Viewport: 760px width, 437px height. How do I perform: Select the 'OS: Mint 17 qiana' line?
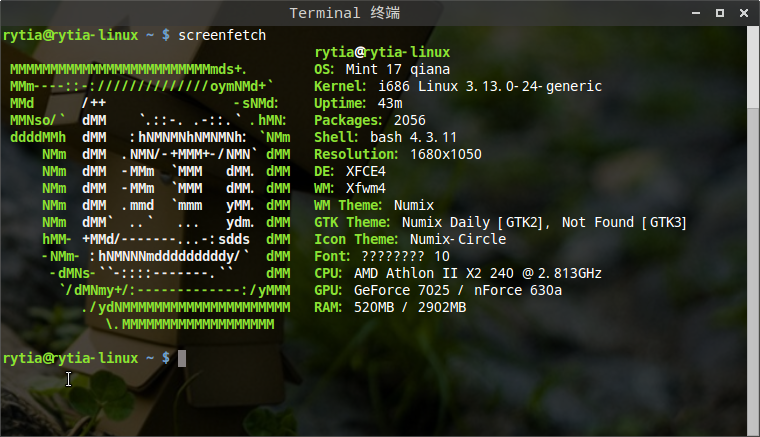(382, 69)
